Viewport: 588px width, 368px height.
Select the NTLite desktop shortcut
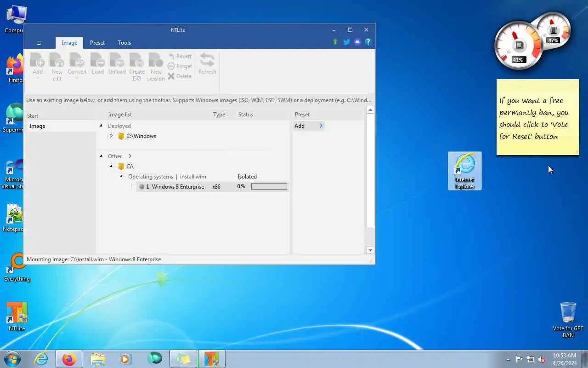point(17,316)
